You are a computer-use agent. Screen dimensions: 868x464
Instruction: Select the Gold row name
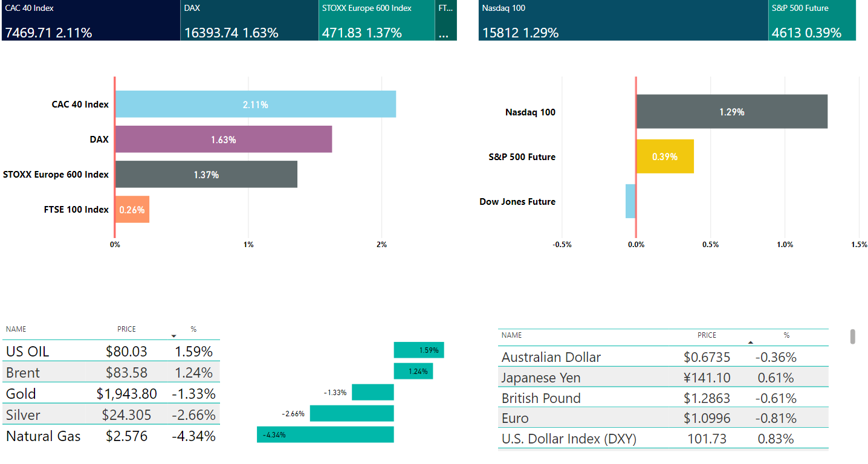[x=21, y=394]
